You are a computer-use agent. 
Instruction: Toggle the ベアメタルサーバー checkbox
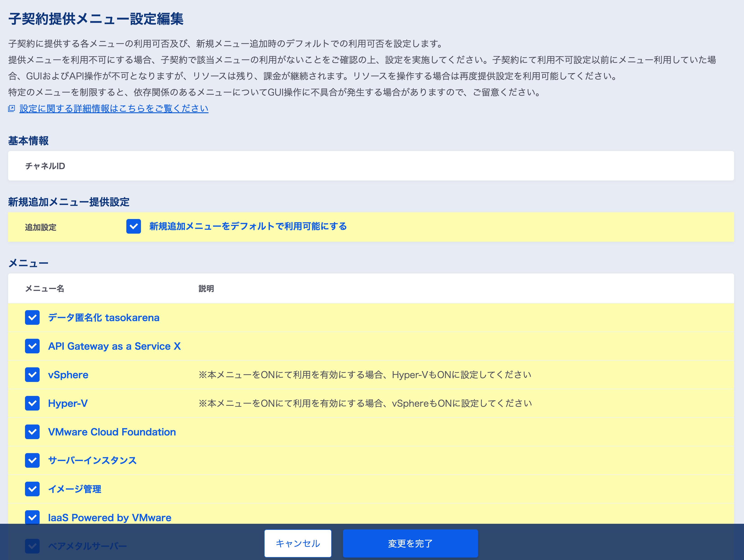pos(32,546)
